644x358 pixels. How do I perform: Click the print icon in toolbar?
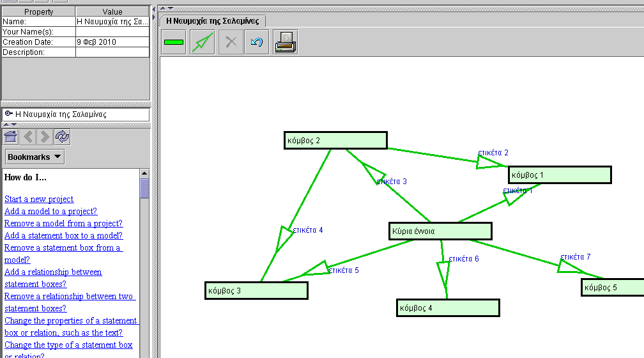[x=286, y=42]
